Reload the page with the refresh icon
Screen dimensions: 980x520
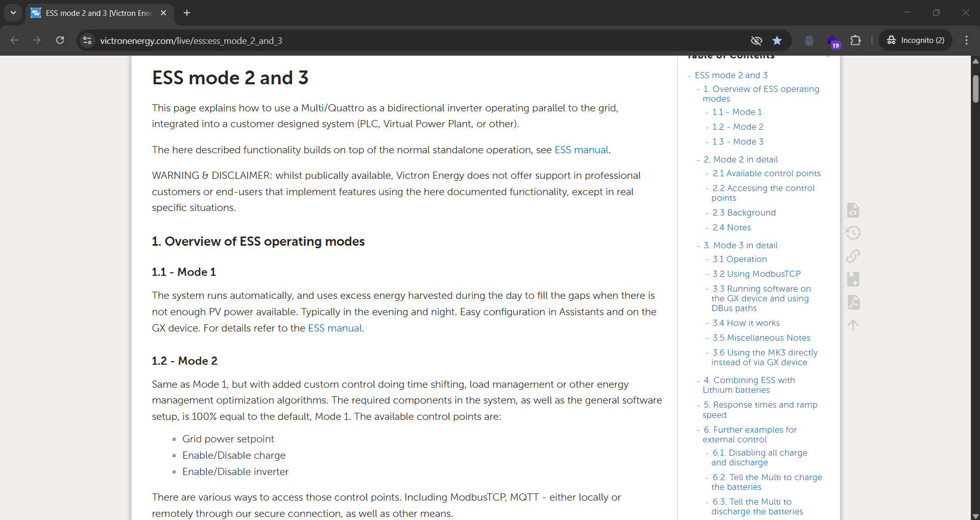(60, 40)
